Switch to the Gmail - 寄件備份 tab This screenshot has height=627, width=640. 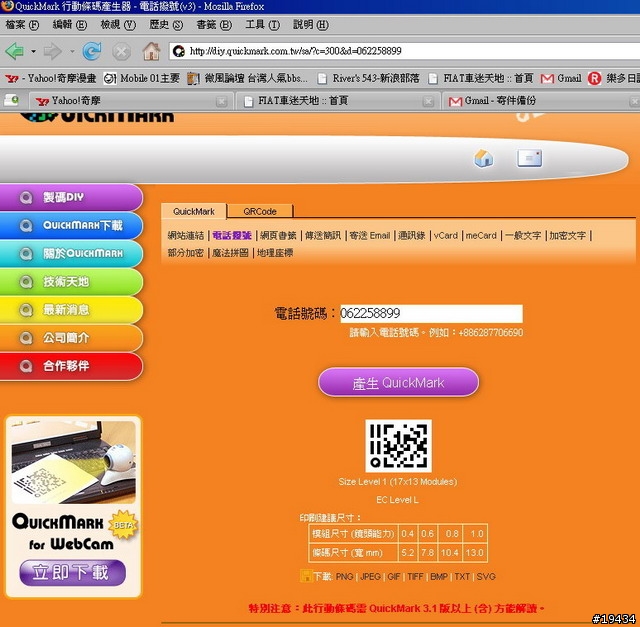point(541,101)
